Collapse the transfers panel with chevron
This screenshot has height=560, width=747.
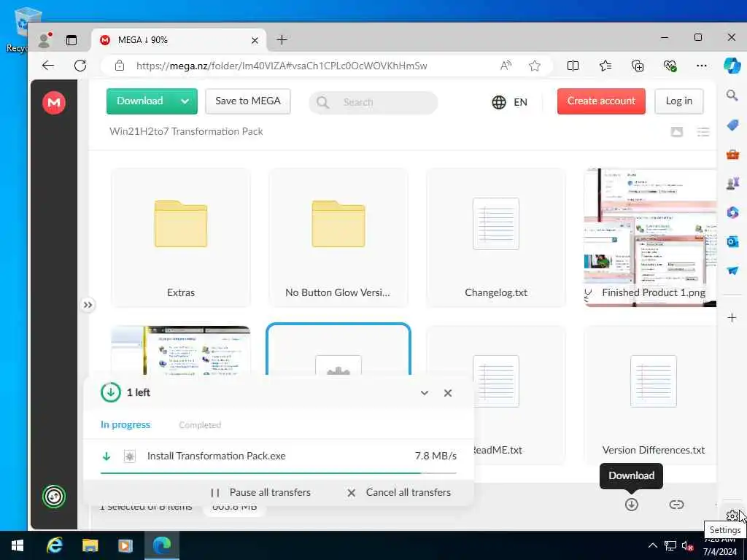(x=425, y=393)
